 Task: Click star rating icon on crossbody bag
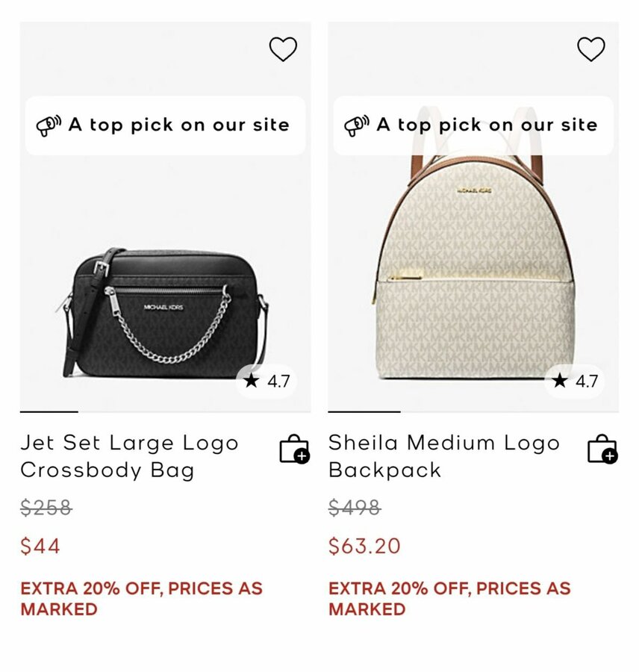(x=251, y=381)
